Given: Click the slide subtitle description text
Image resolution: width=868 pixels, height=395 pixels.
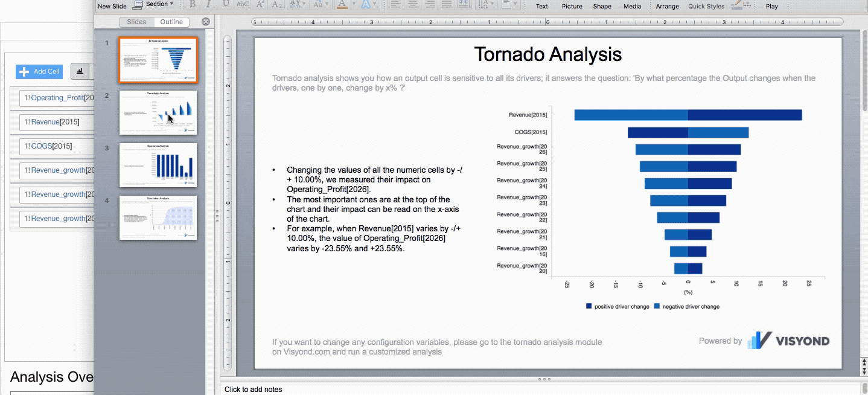Looking at the screenshot, I should pyautogui.click(x=543, y=83).
